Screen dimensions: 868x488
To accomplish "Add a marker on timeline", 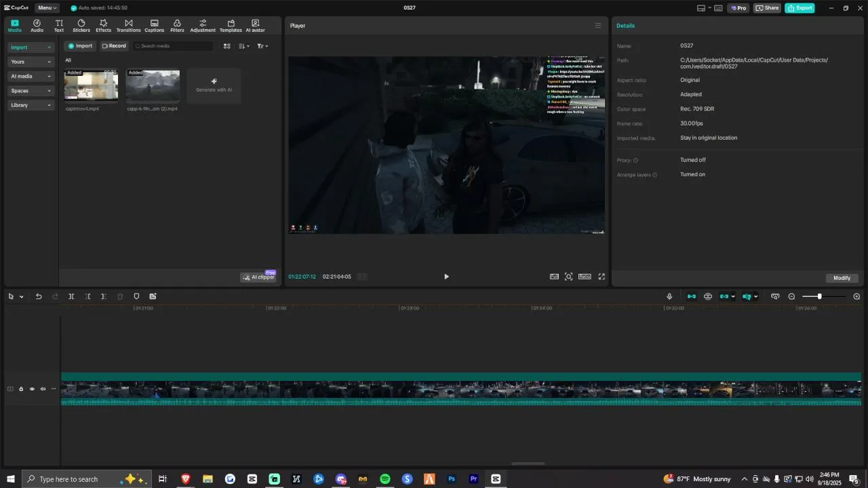I will point(136,296).
